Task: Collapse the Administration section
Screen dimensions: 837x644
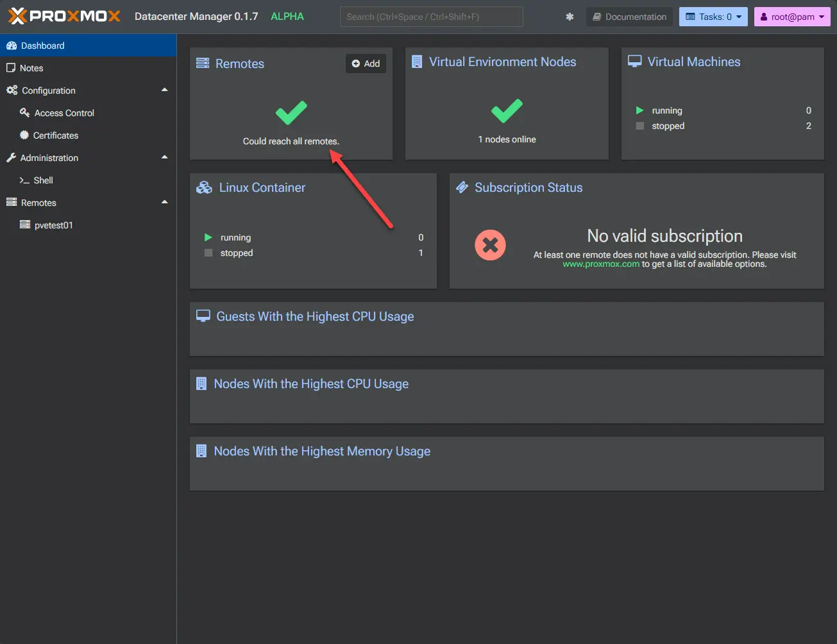Action: coord(164,158)
